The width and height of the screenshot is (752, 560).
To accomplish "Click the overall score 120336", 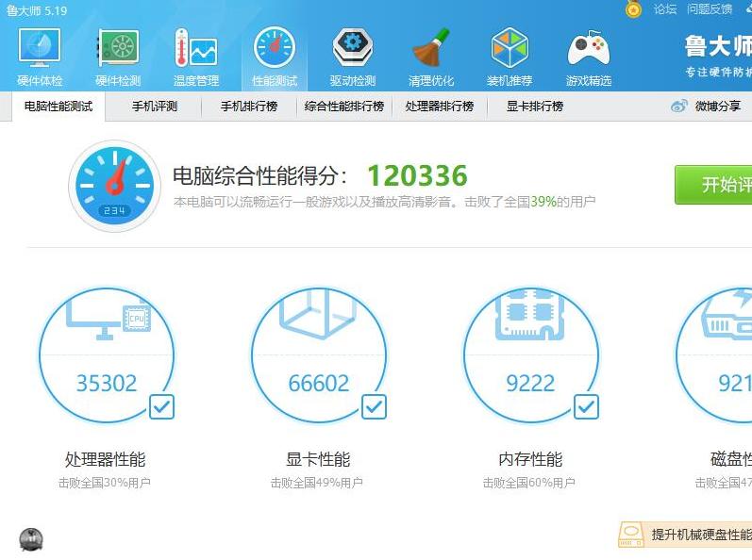I will click(417, 175).
